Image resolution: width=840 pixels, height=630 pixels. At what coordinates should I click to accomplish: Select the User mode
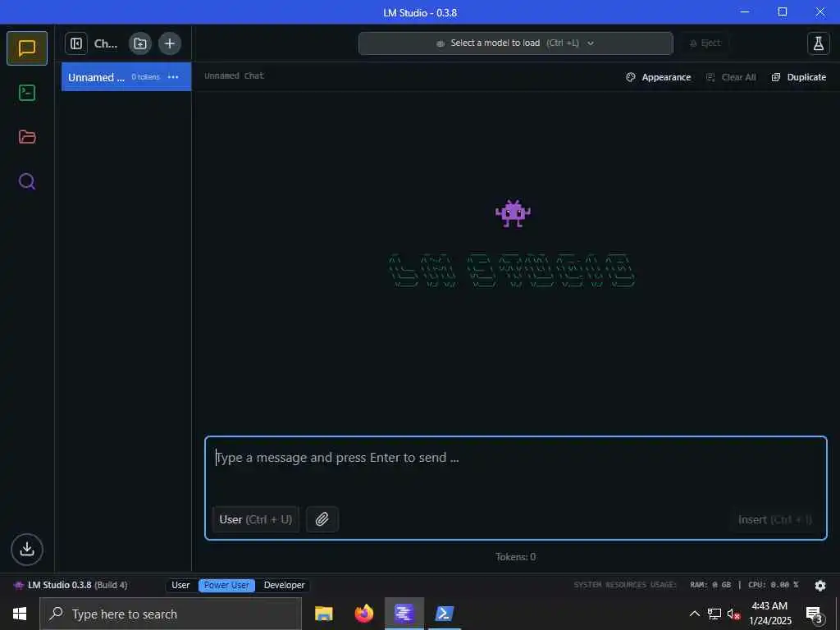tap(180, 585)
